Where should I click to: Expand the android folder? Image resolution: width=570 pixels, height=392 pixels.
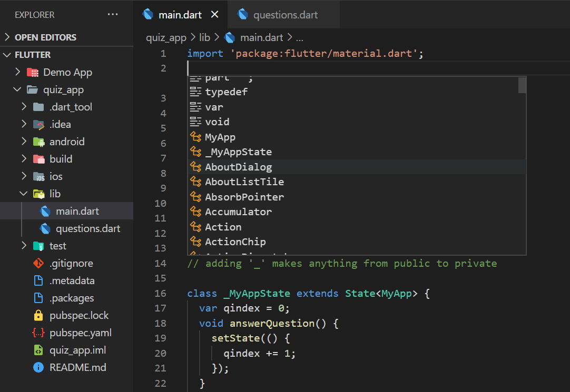23,142
